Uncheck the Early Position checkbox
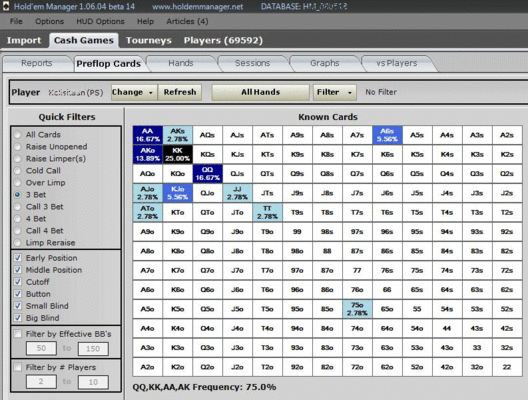 coord(18,258)
